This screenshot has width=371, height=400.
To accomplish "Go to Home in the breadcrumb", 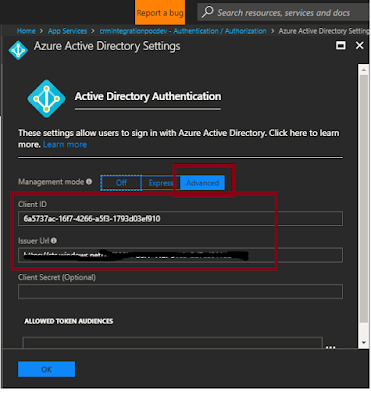I will point(26,31).
